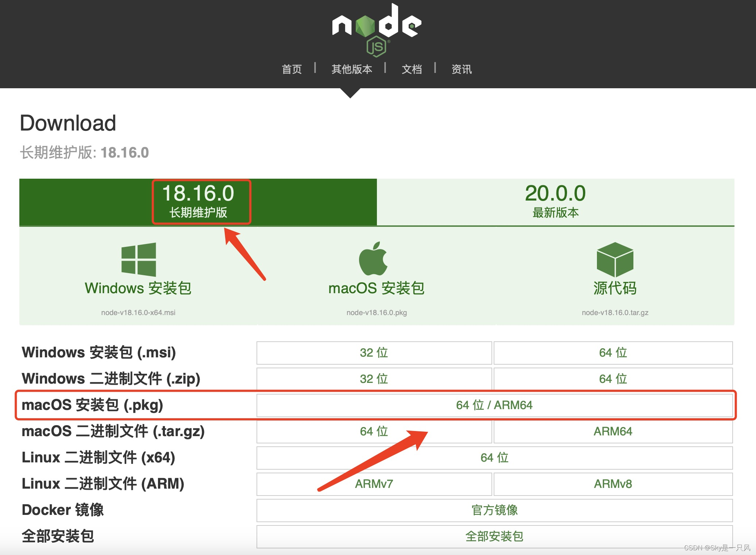Click the 全部安装包 row label on the left
This screenshot has width=756, height=555.
[58, 536]
